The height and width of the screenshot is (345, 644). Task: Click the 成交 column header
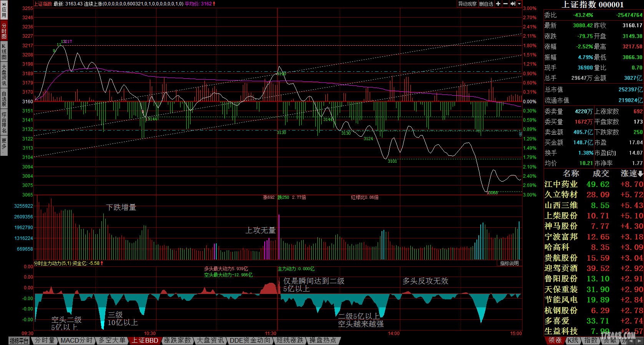click(601, 173)
